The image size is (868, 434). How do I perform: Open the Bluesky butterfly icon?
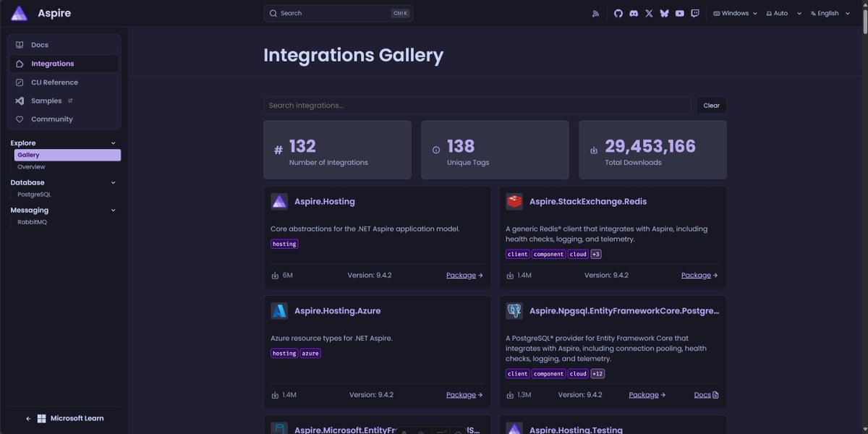(664, 12)
